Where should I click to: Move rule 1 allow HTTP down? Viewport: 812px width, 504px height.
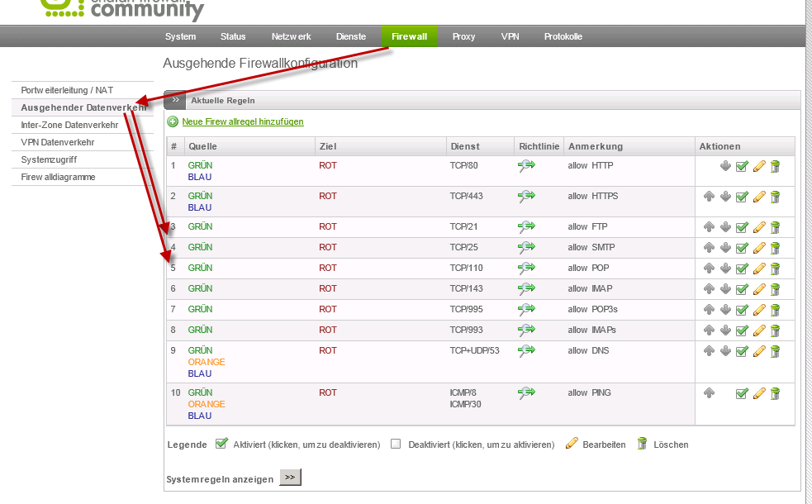725,166
